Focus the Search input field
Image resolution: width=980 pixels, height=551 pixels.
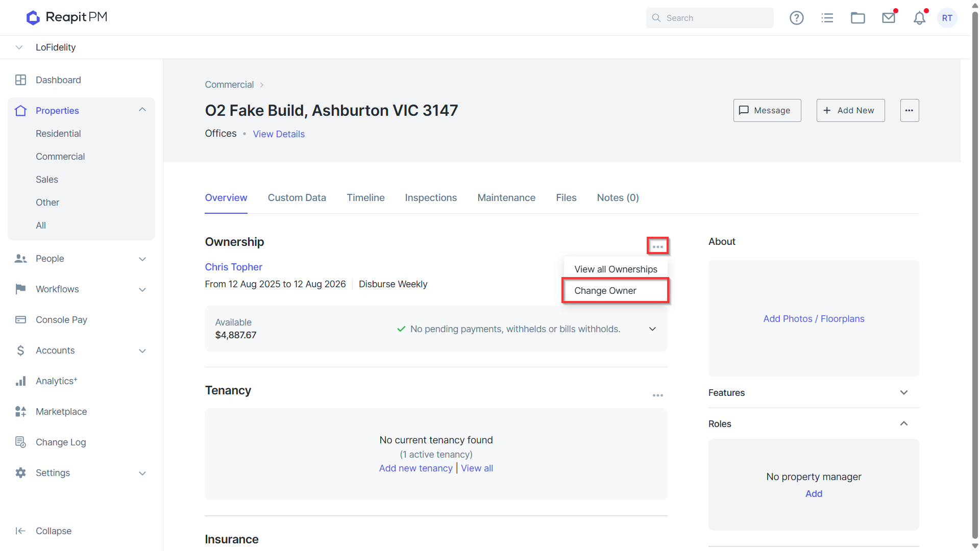click(709, 18)
